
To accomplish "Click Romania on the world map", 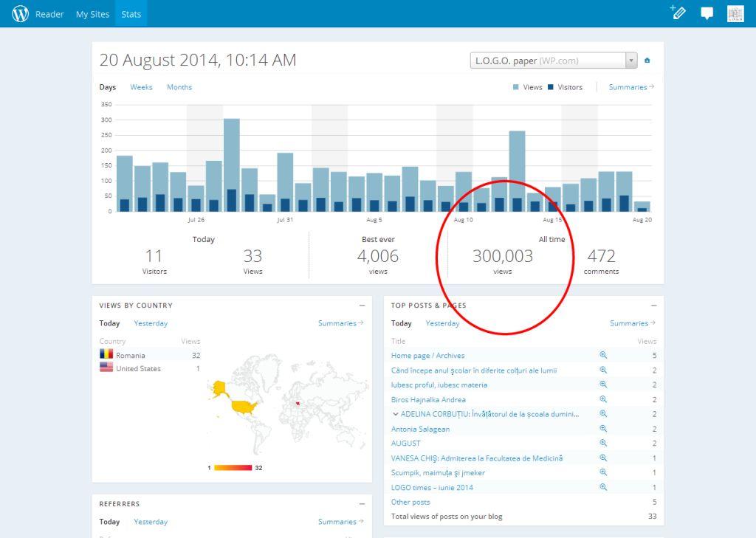I will (x=298, y=403).
